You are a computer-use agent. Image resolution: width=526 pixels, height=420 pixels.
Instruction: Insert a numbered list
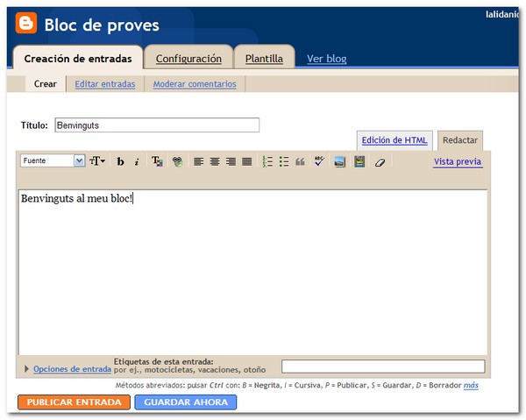268,161
